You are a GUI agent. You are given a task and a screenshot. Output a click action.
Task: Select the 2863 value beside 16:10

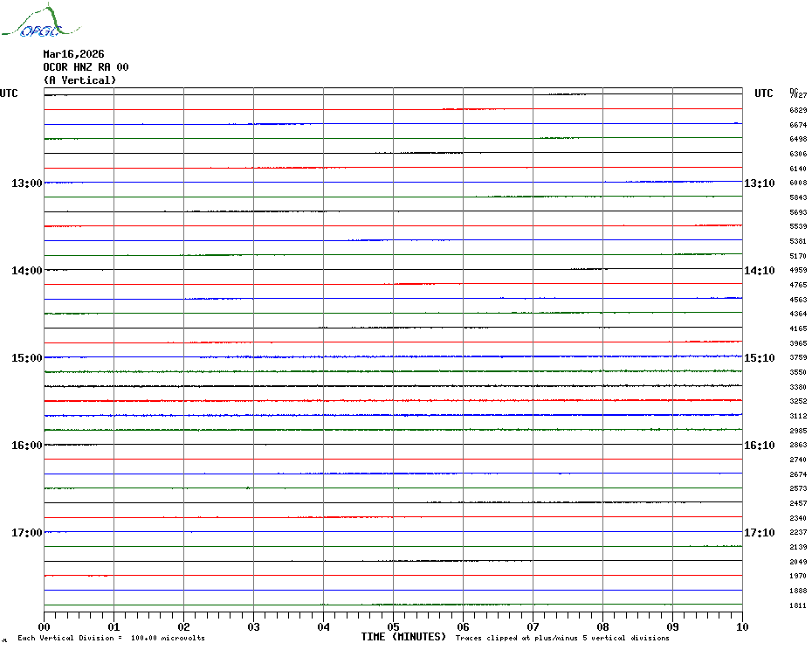click(x=798, y=445)
